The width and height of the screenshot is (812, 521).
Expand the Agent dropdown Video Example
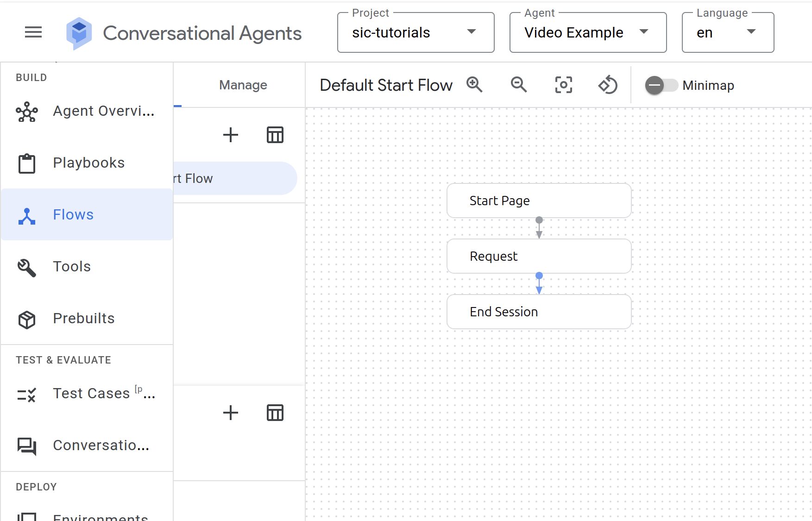pyautogui.click(x=587, y=32)
